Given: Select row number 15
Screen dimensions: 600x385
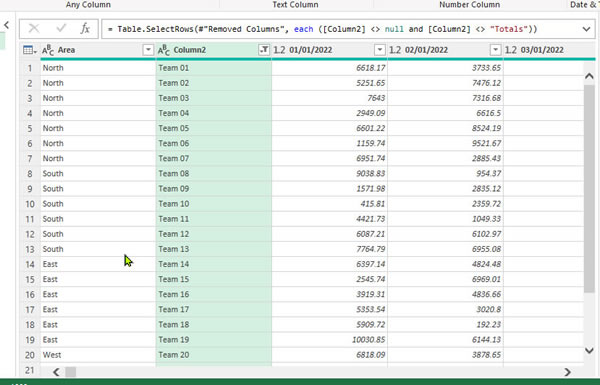Looking at the screenshot, I should [30, 279].
